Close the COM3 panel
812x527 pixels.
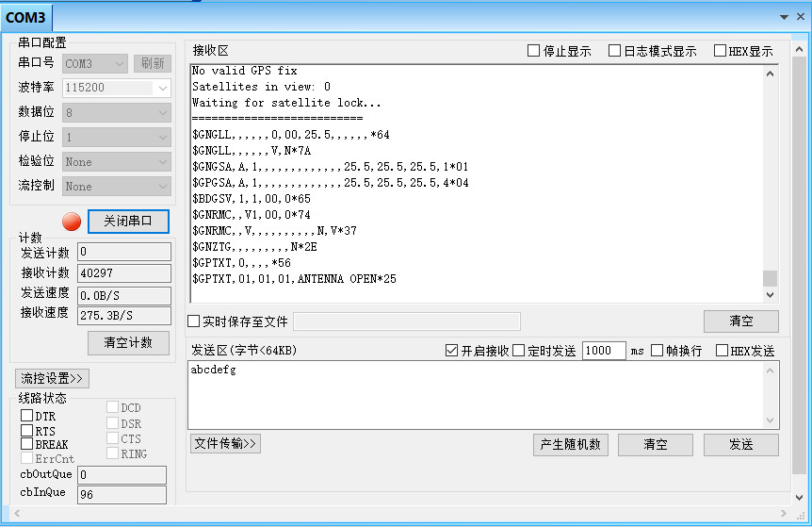click(801, 17)
